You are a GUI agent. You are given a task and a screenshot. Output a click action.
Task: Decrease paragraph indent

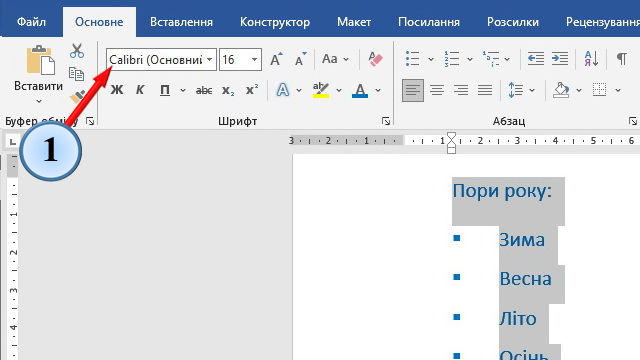(x=536, y=59)
